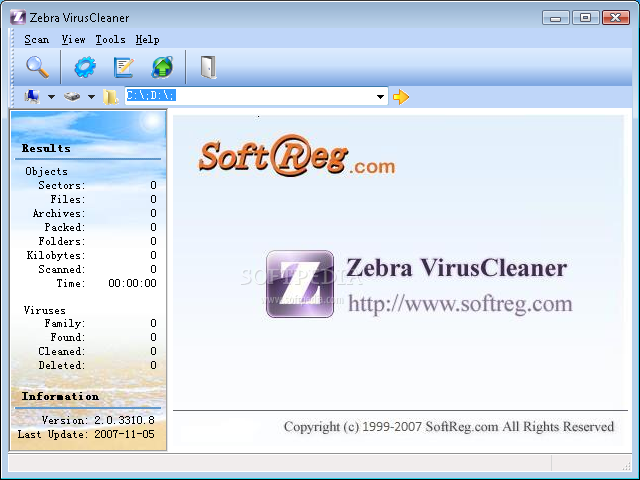Screen dimensions: 640x480
Task: Expand the drive icon dropdown arrow
Action: pos(91,97)
